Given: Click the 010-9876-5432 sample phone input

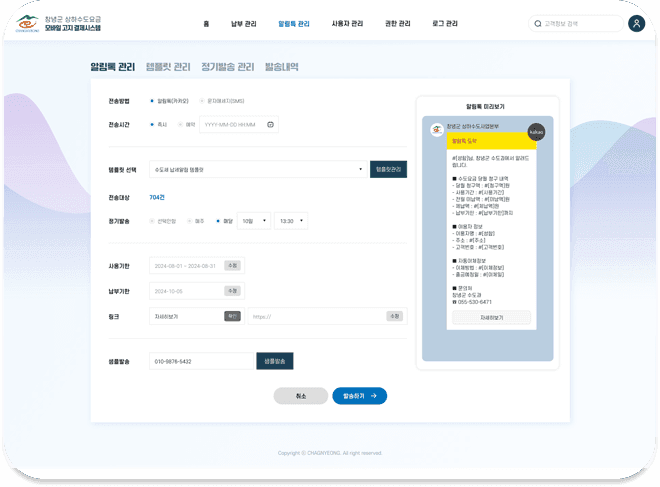Looking at the screenshot, I should click(201, 361).
